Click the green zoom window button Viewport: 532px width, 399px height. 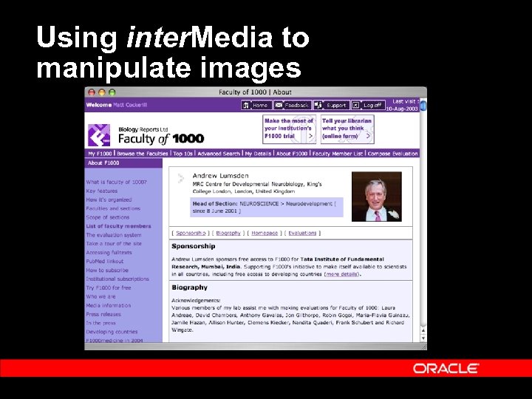click(112, 92)
